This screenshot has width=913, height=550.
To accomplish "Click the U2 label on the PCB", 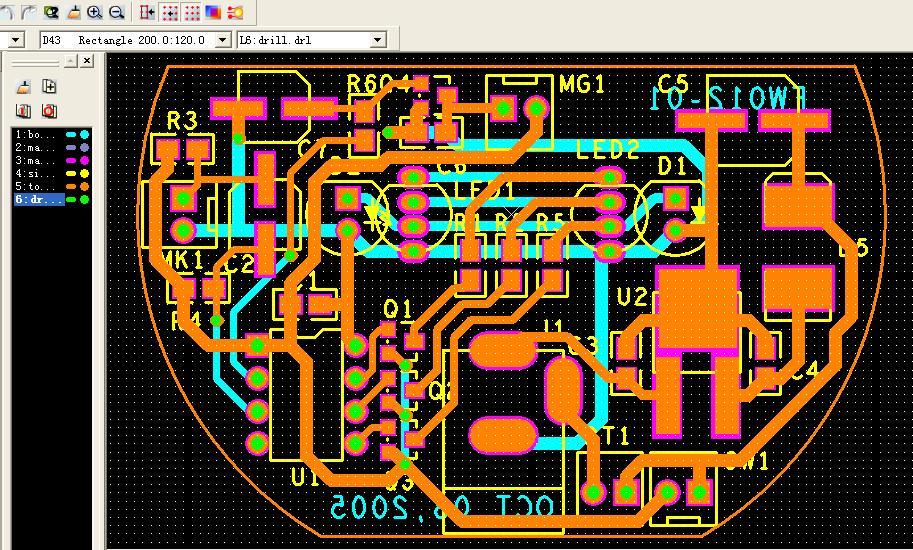I will 631,297.
